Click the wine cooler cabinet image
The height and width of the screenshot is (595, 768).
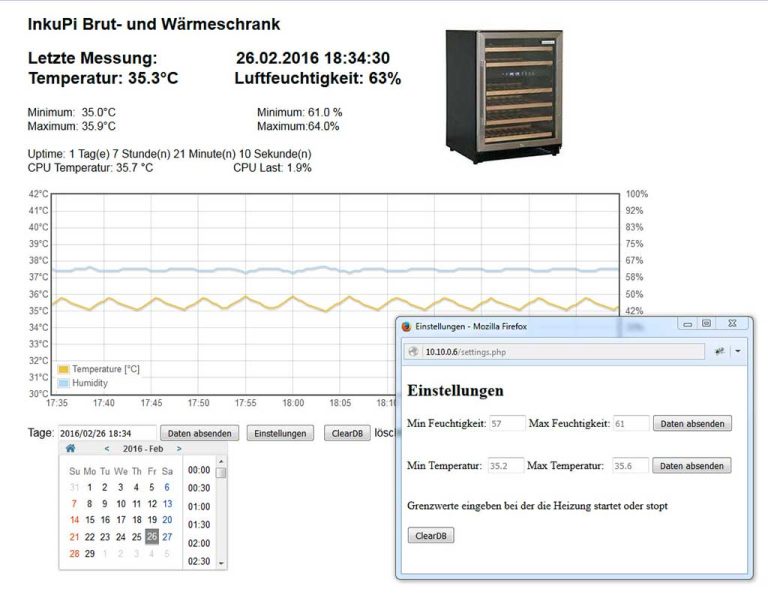[x=504, y=96]
